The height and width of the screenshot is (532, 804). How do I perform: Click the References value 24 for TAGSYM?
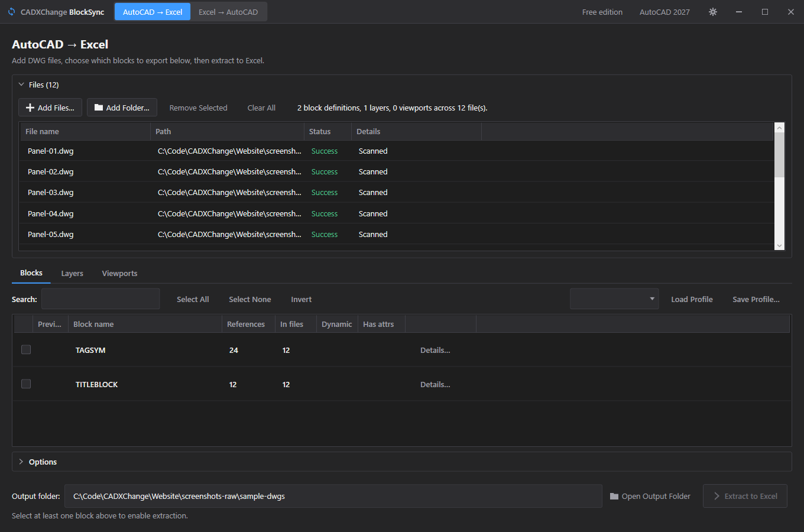coord(234,350)
